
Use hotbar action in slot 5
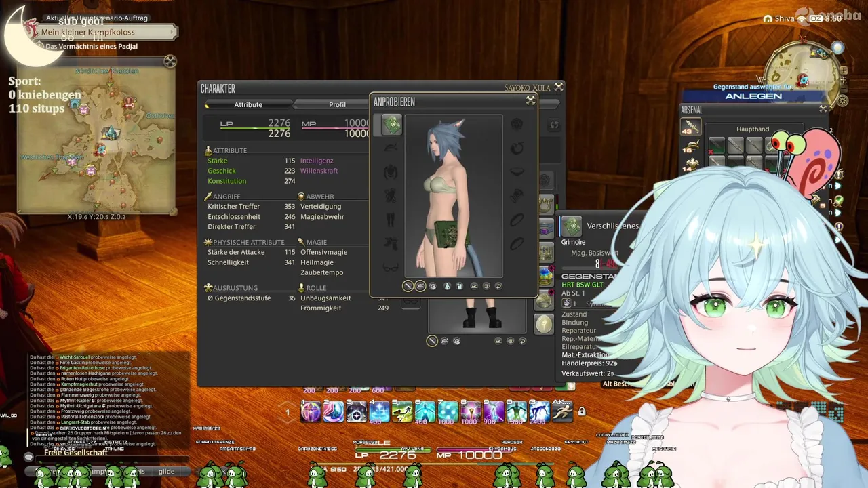tap(402, 411)
